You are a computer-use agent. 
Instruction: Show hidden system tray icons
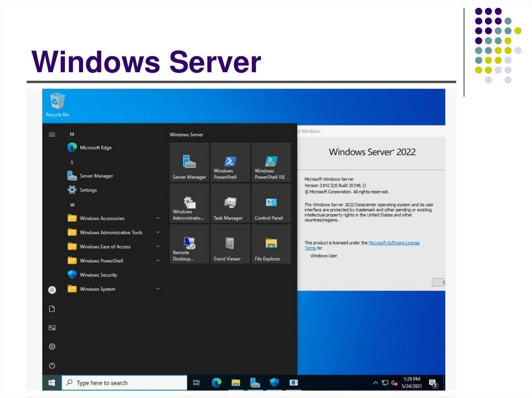point(375,383)
